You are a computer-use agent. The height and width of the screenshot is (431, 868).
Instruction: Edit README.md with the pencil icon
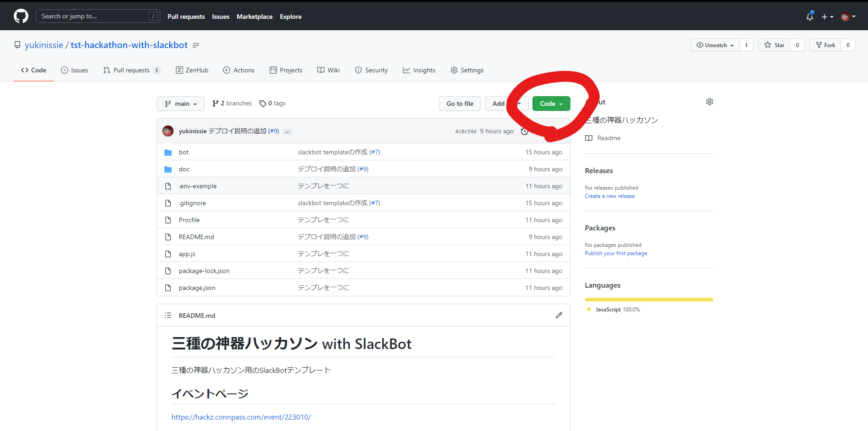(559, 315)
